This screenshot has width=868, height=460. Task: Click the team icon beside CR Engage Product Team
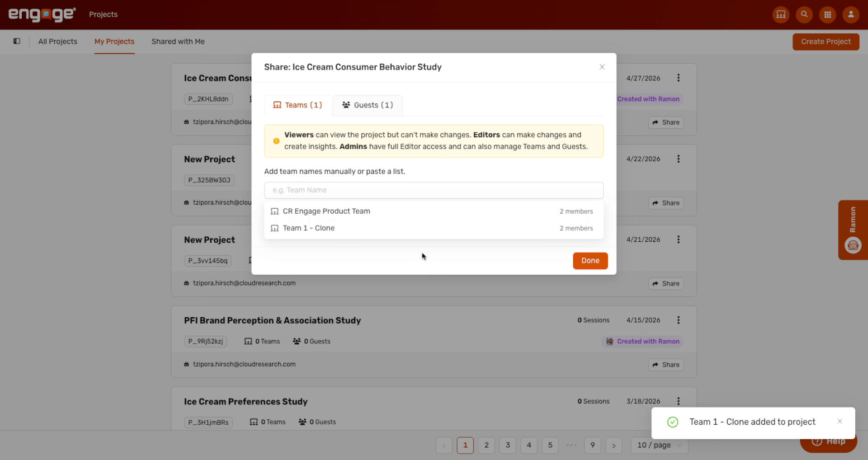pyautogui.click(x=274, y=211)
